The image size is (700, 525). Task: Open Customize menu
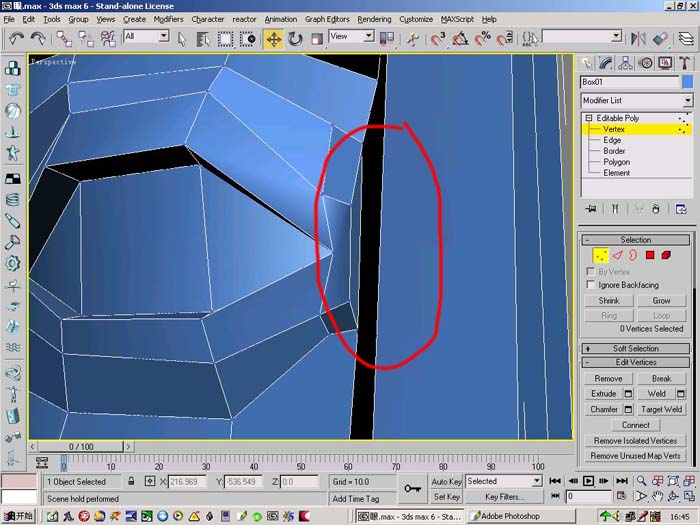point(416,19)
